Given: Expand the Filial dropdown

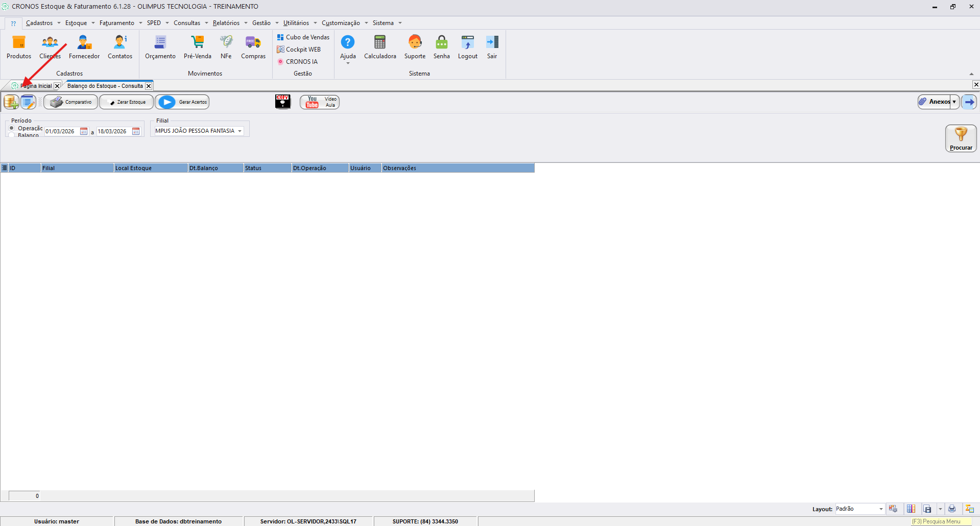Looking at the screenshot, I should [240, 131].
